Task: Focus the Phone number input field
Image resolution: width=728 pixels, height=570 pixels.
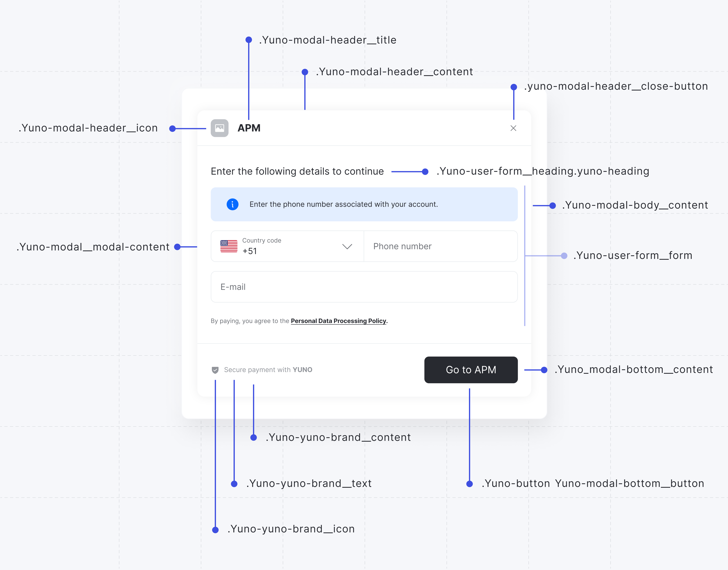Action: [x=441, y=246]
